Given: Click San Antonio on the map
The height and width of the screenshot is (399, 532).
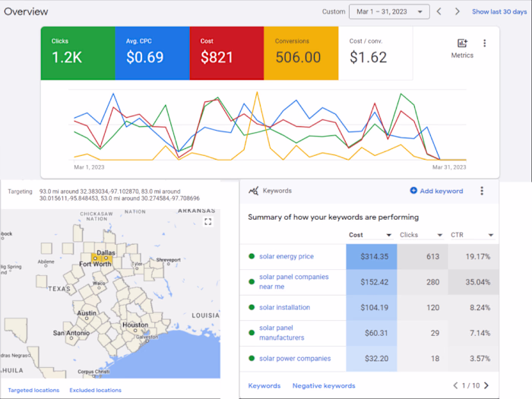Looking at the screenshot, I should click(x=71, y=333).
